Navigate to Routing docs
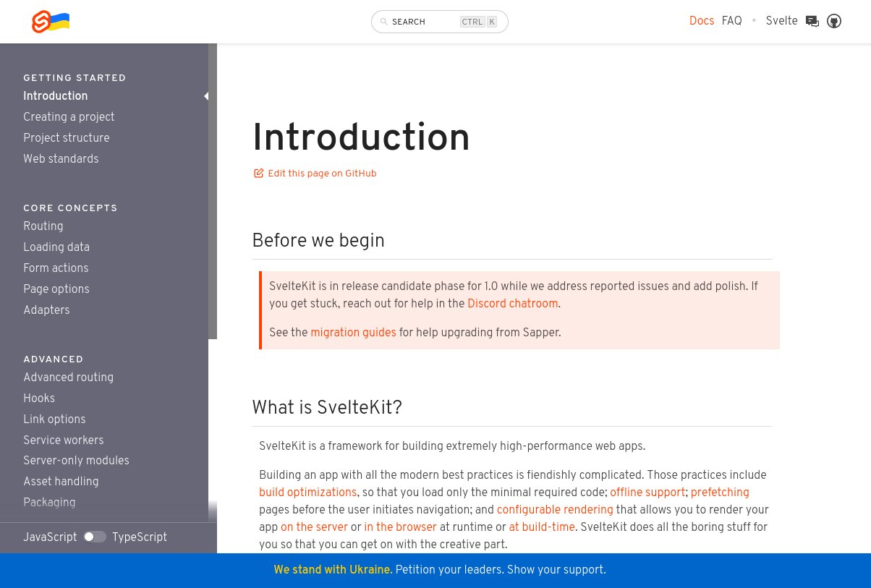Viewport: 871px width, 588px height. coord(43,226)
